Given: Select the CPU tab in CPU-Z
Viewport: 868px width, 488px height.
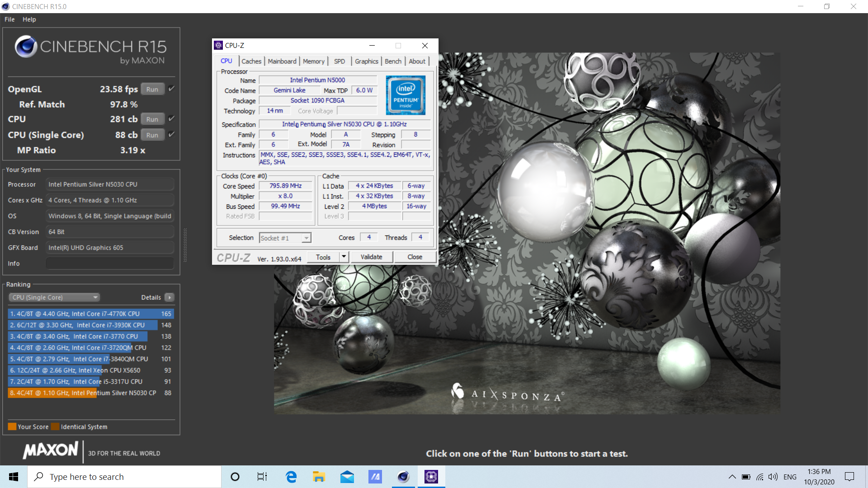Looking at the screenshot, I should coord(226,61).
